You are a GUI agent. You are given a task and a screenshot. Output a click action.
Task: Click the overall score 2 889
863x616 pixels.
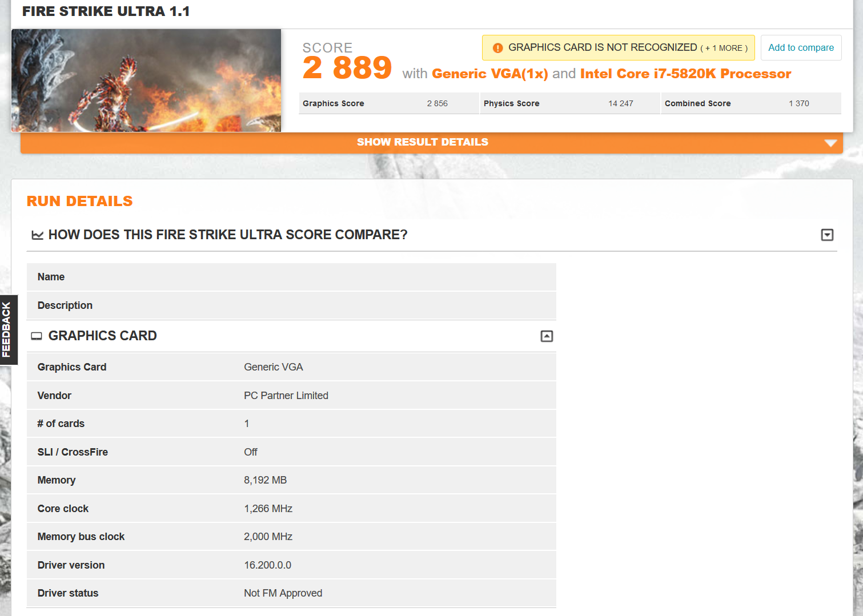(347, 68)
